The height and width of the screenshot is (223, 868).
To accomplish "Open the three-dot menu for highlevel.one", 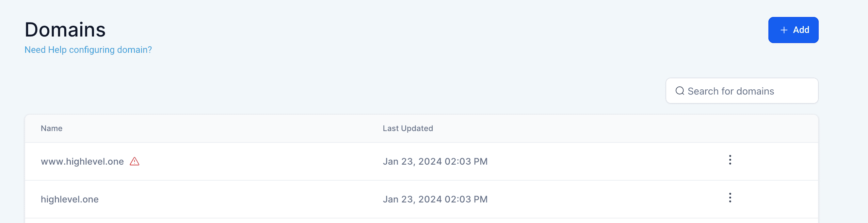I will pyautogui.click(x=730, y=198).
